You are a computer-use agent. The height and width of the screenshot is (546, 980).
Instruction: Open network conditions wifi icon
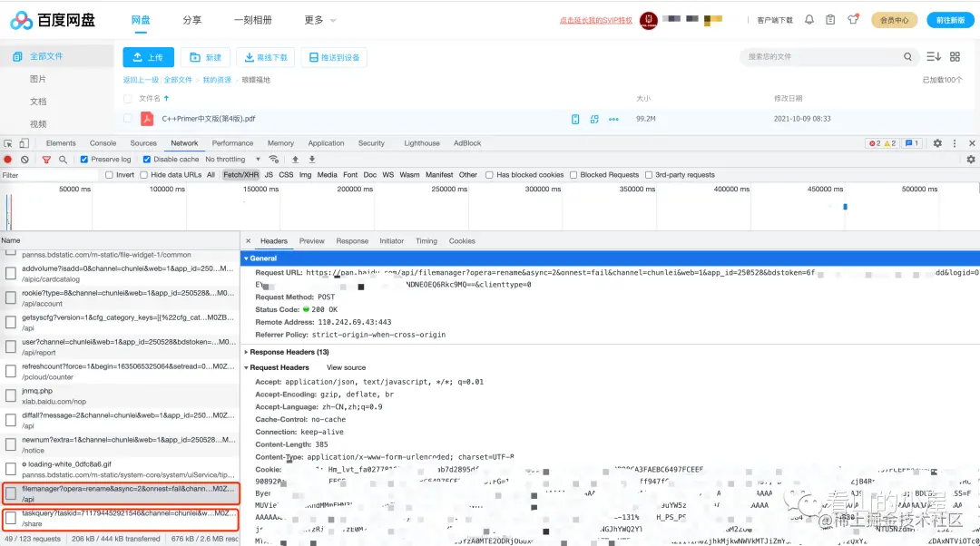(274, 160)
